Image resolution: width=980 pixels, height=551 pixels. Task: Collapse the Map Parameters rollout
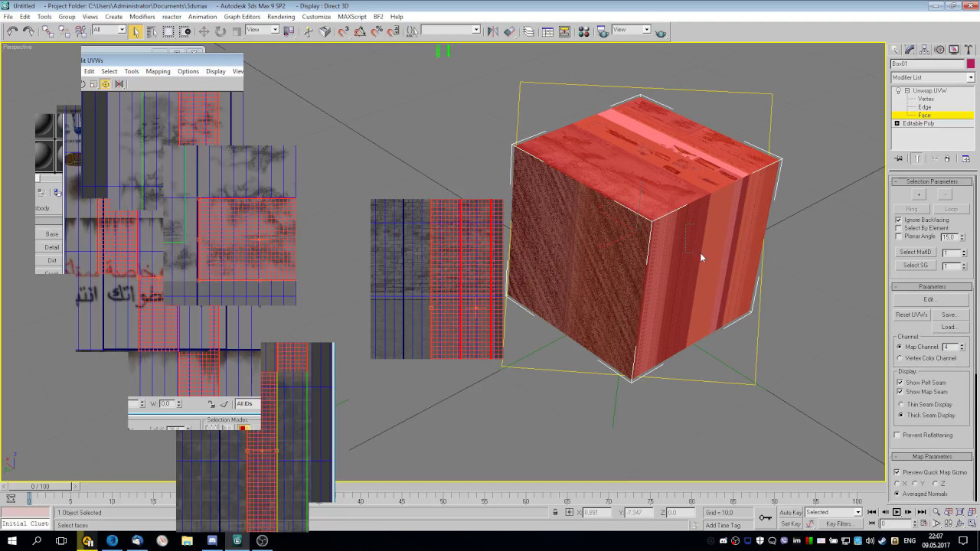click(932, 456)
